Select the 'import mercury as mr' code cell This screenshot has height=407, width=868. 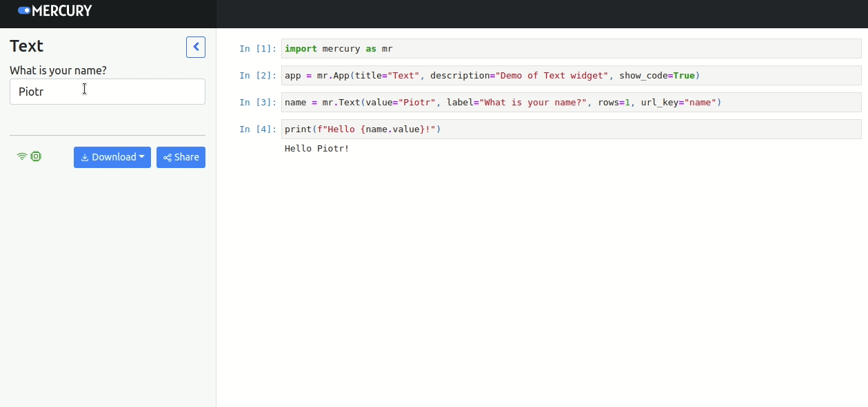(x=571, y=49)
